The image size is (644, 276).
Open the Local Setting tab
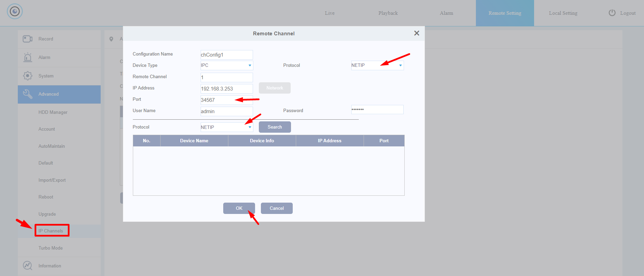tap(563, 13)
